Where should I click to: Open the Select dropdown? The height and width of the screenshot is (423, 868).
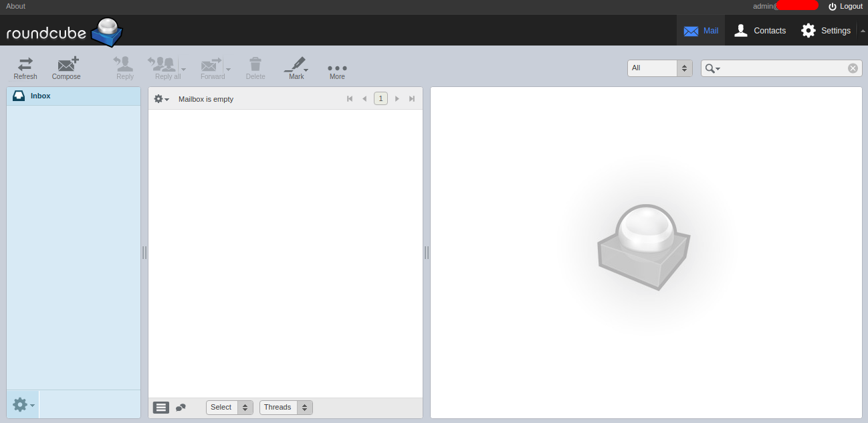[x=229, y=407]
